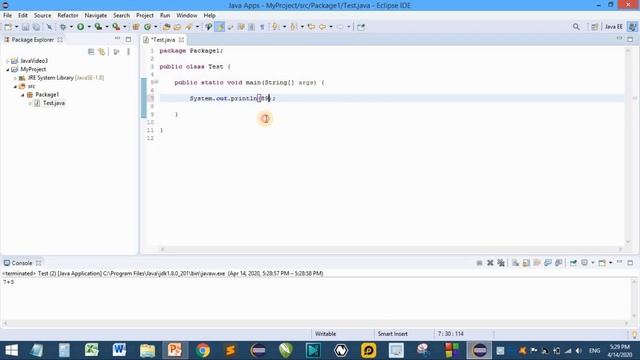
Task: Click the New Java Package icon
Action: tap(136, 27)
